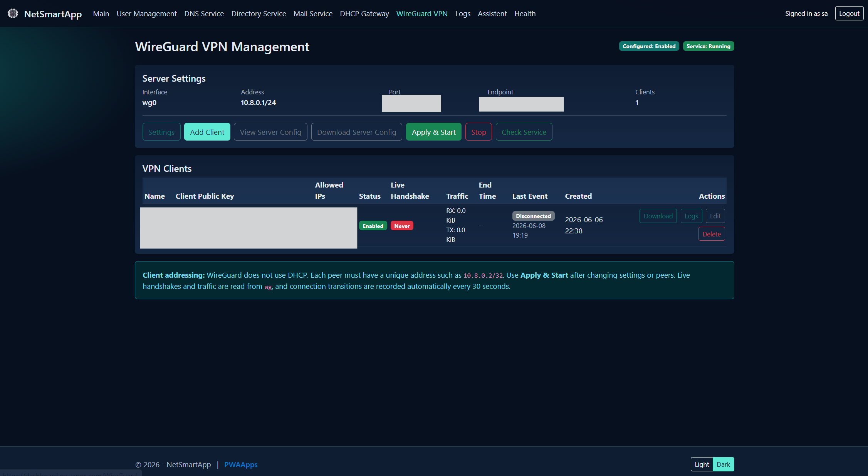Click the Traffic column header

pos(457,196)
